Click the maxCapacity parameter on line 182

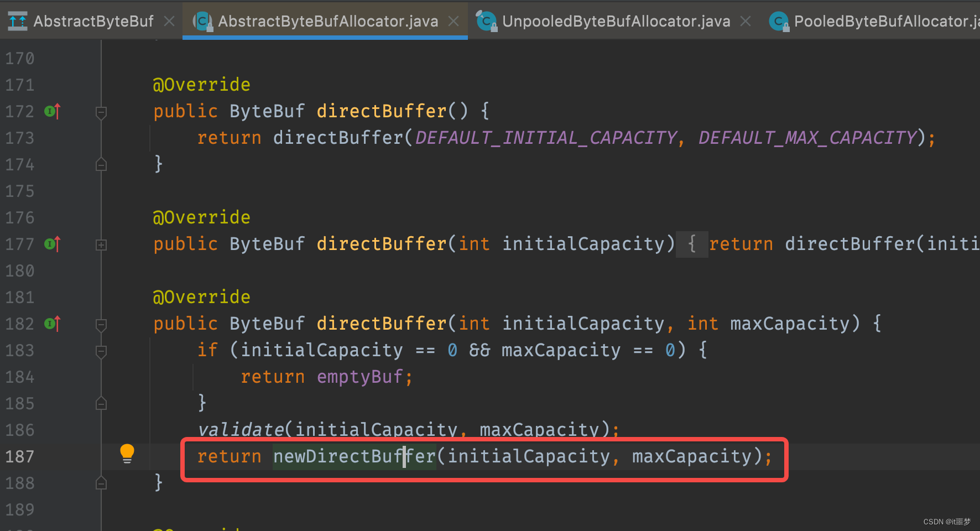790,324
